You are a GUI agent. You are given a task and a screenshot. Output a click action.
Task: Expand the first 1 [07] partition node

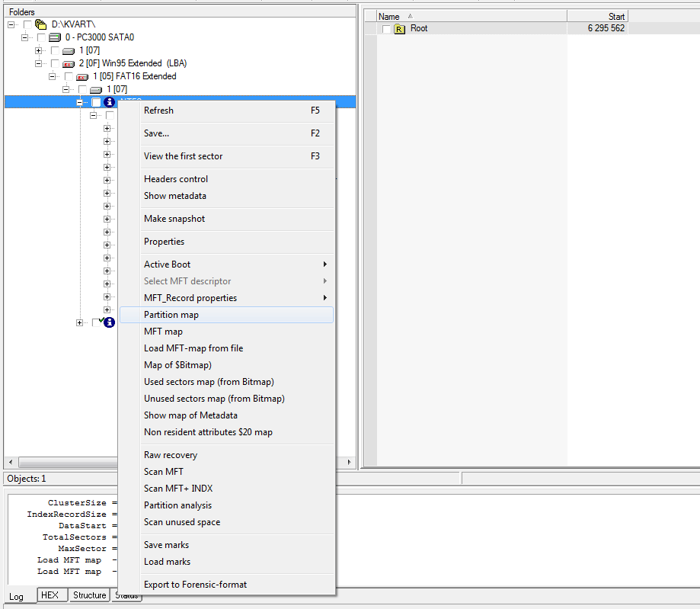[39, 50]
